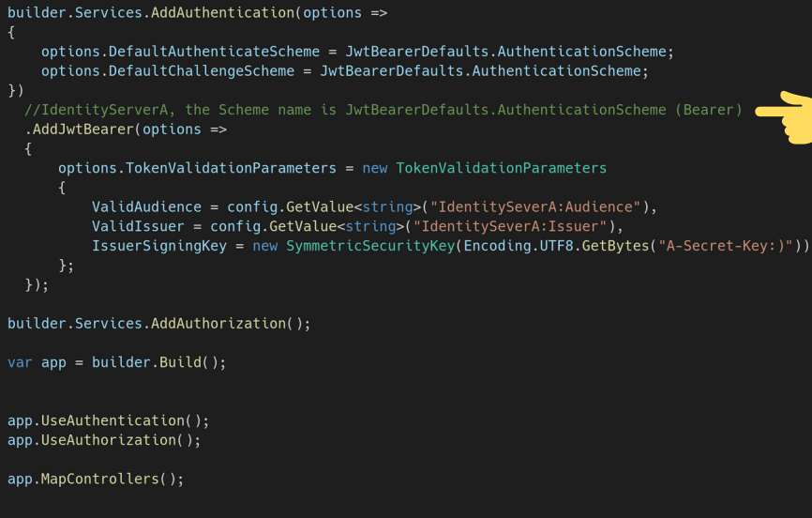Click the "IdentitySeverA:Audience" string

point(535,206)
